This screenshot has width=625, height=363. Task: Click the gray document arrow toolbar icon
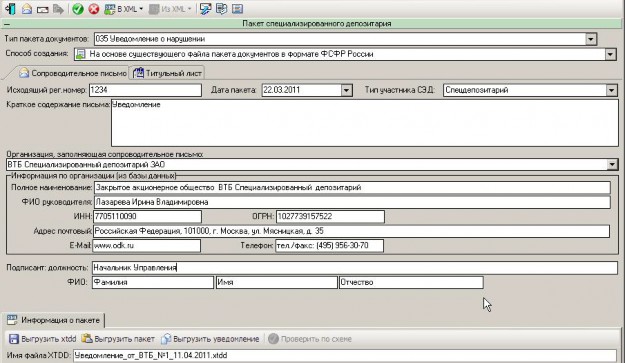point(58,9)
